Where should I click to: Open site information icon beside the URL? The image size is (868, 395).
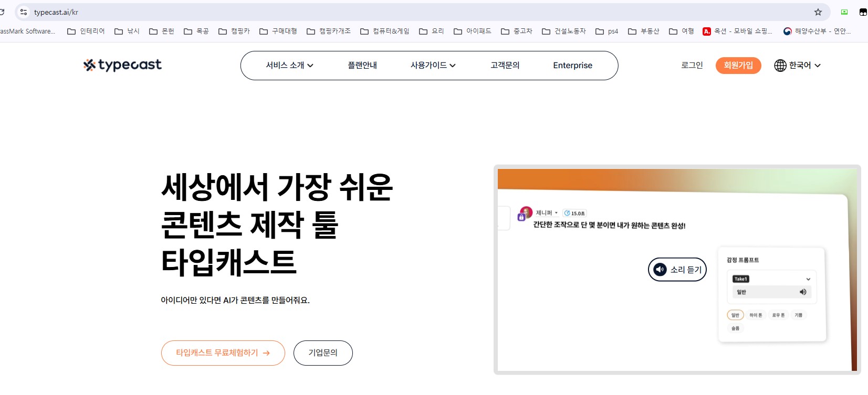coord(24,12)
